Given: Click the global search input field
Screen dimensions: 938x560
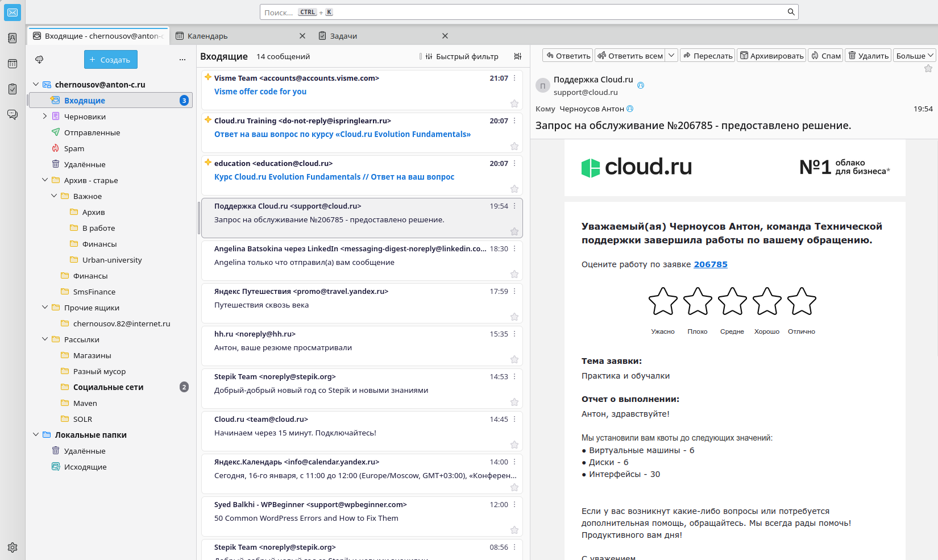Looking at the screenshot, I should (x=529, y=12).
